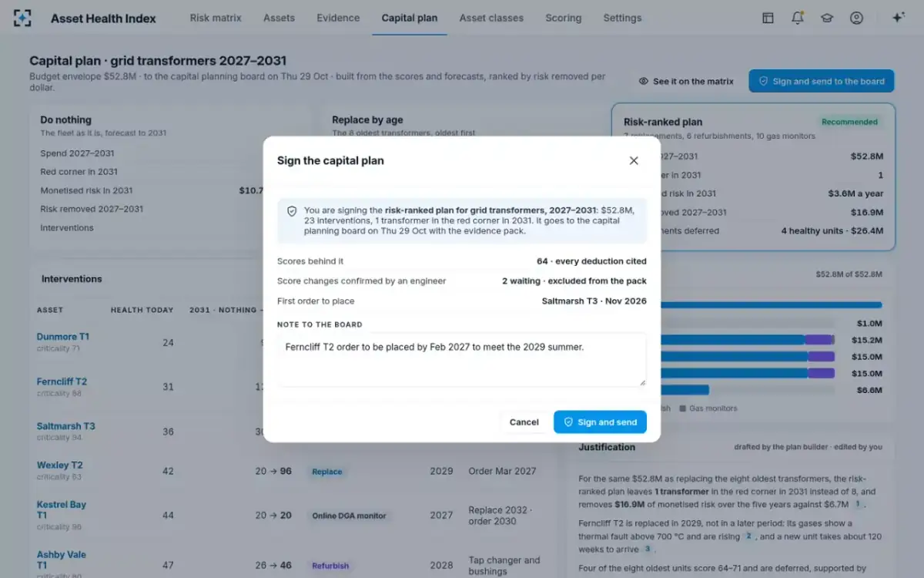This screenshot has width=924, height=578.
Task: Open the Dunmore T1 asset link
Action: tap(63, 337)
